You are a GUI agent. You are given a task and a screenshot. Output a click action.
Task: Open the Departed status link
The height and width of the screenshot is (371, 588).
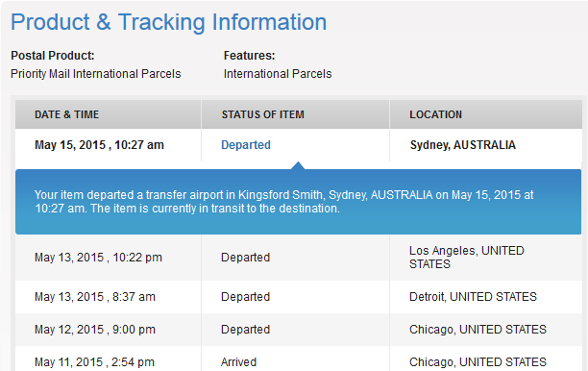(x=246, y=145)
